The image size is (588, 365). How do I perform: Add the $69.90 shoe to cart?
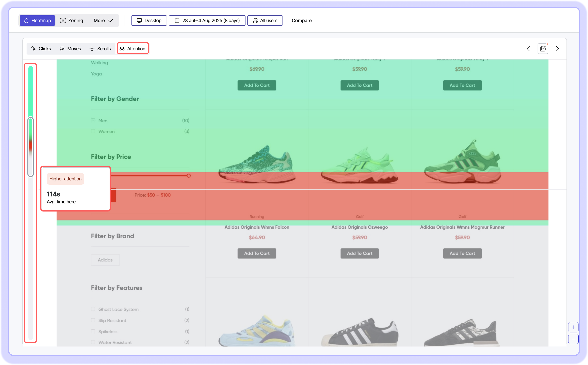point(257,85)
